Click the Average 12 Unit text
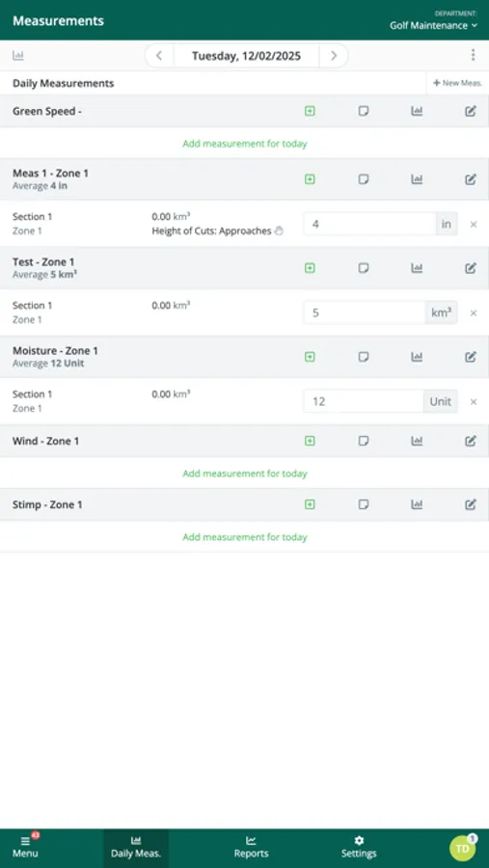489x868 pixels. (x=48, y=364)
